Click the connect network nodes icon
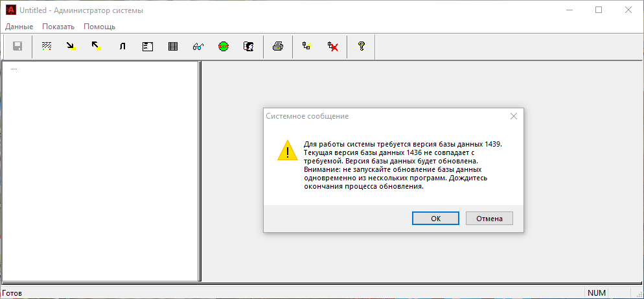This screenshot has height=299, width=644. (x=307, y=47)
